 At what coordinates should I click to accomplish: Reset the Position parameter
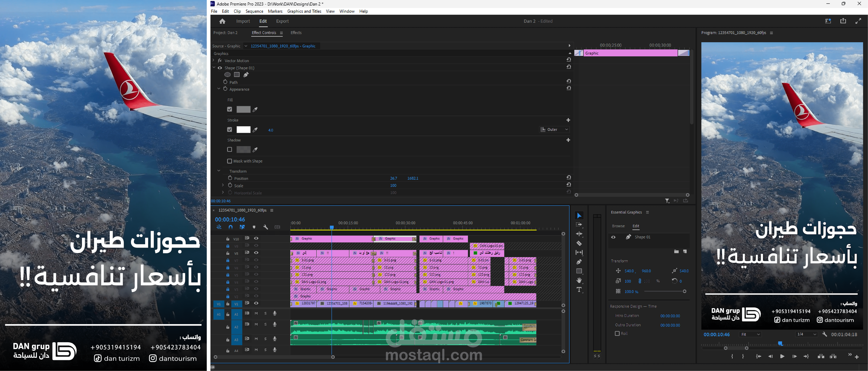(569, 177)
